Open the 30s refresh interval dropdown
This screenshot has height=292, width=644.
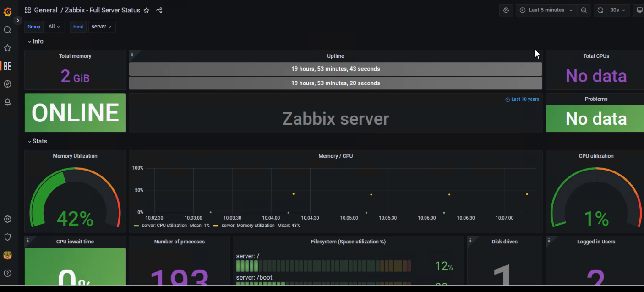point(618,10)
